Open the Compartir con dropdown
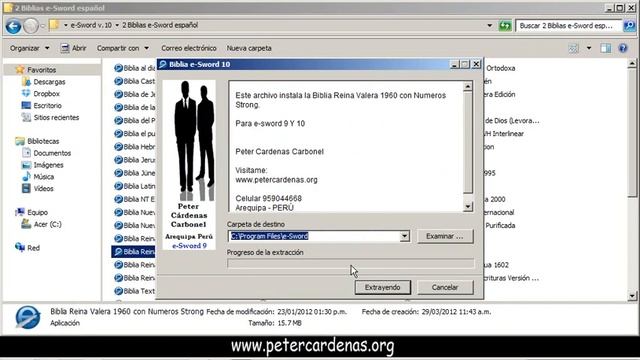Viewport: 640px width, 360px height. (122, 48)
